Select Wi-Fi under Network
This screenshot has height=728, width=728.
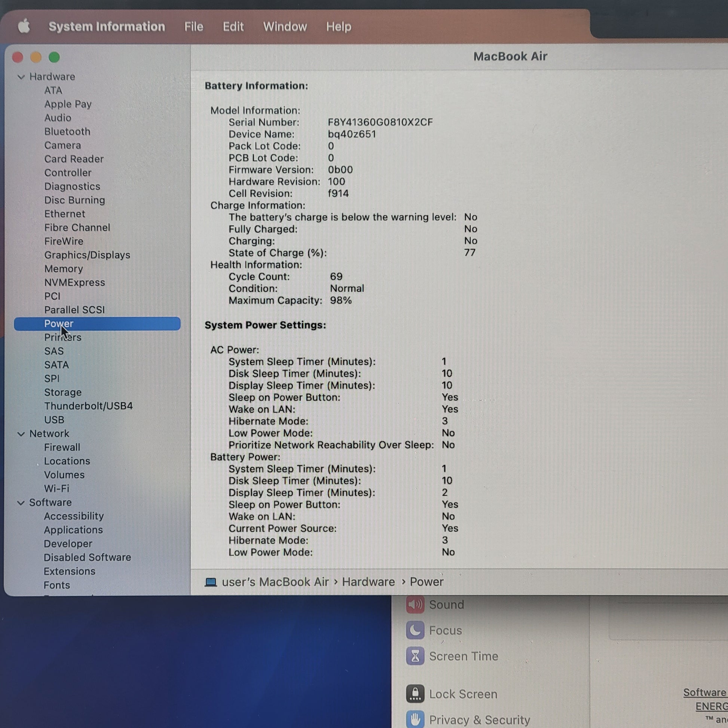point(56,488)
